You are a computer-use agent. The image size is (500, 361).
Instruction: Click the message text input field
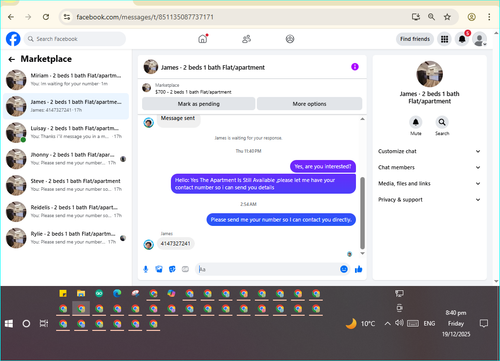pyautogui.click(x=268, y=269)
